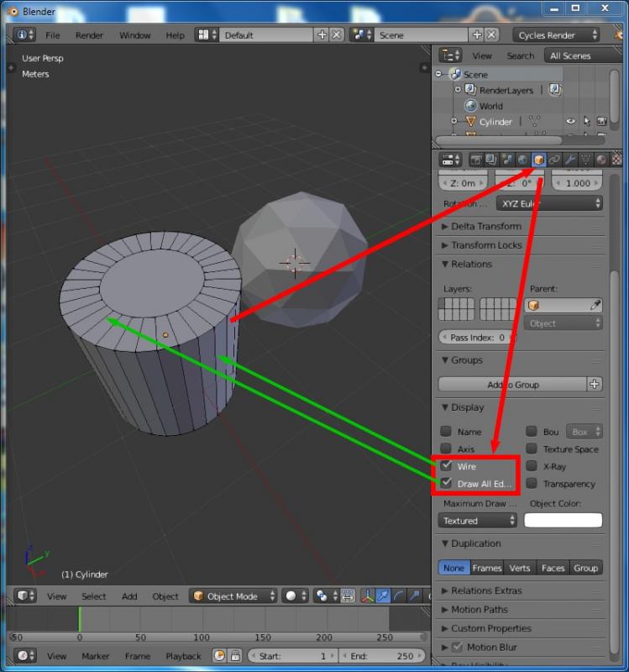Click the Cylinder mesh data icon in outliner

tap(535, 122)
